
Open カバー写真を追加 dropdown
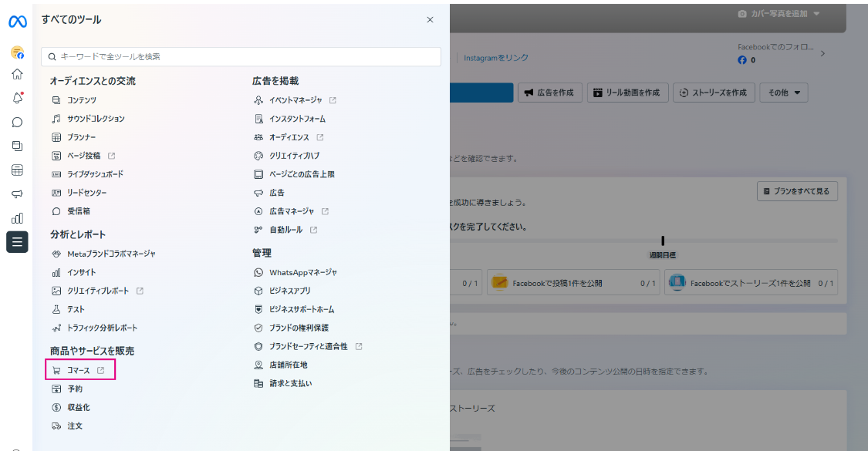[778, 14]
